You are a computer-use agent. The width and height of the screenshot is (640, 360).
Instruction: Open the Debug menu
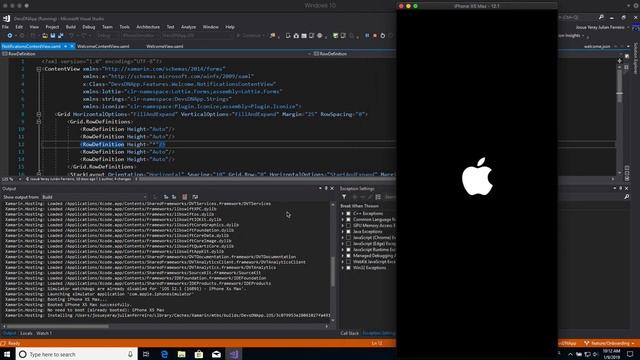point(89,27)
